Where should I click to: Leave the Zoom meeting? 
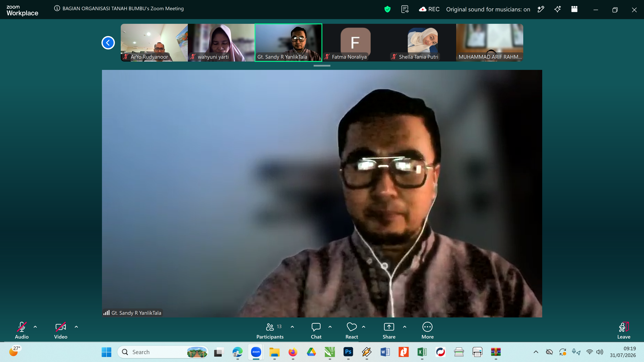click(x=624, y=330)
